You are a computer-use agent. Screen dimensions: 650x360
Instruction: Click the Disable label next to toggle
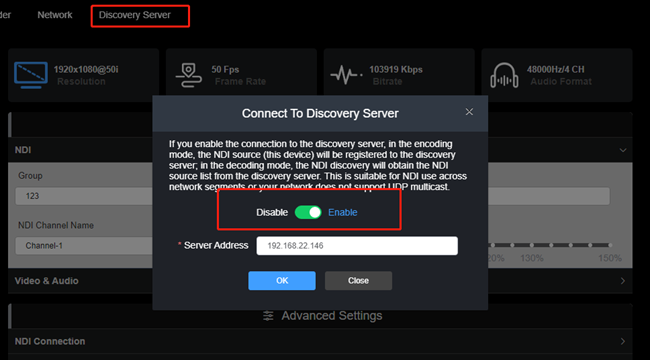pyautogui.click(x=272, y=212)
